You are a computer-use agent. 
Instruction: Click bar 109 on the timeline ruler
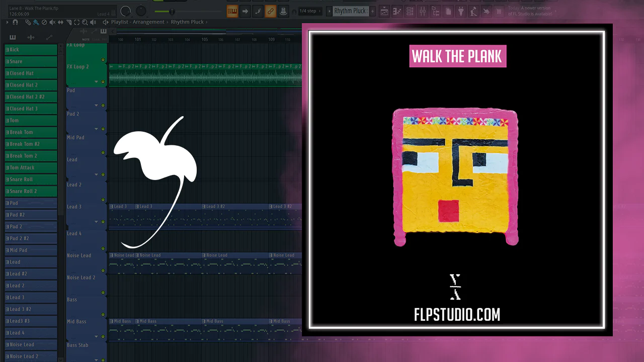click(272, 39)
